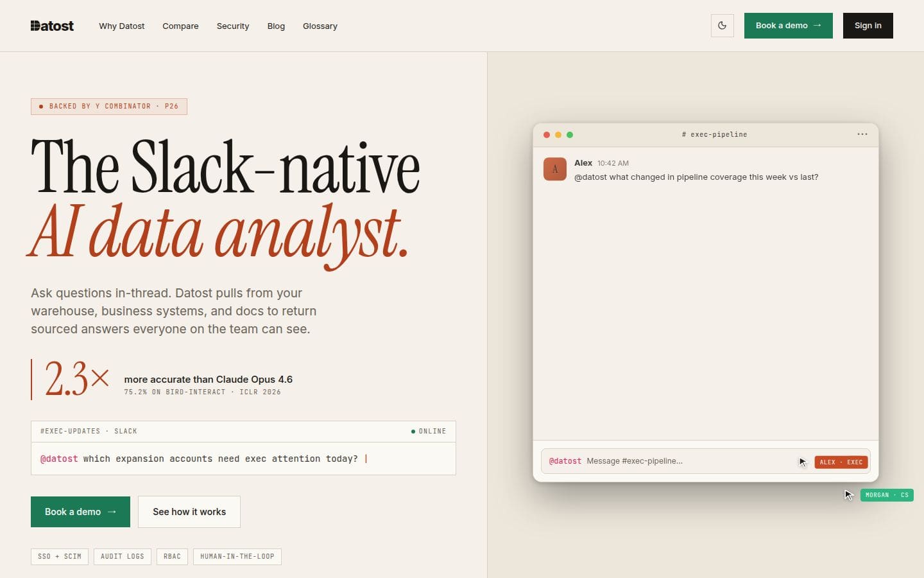
Task: Open the Security nav link
Action: click(233, 26)
